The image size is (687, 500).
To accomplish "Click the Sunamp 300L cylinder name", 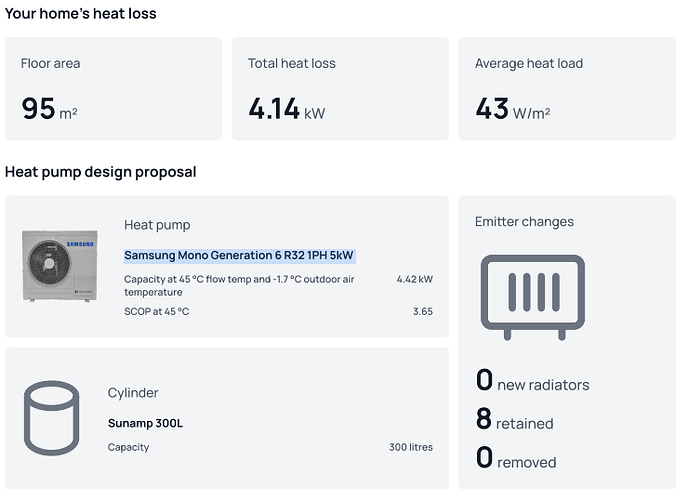I will [145, 423].
